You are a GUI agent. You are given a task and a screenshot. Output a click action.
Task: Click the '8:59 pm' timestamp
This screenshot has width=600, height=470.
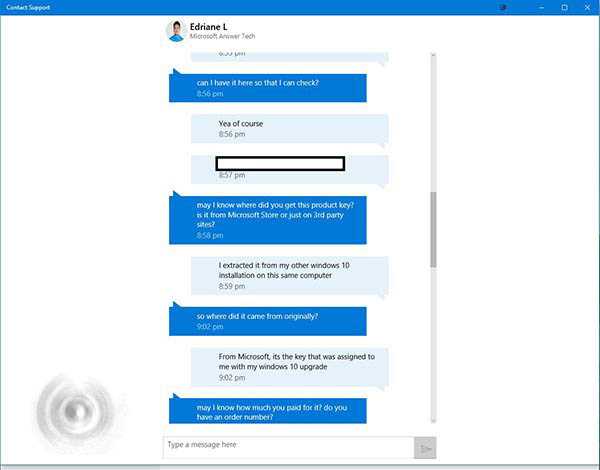pyautogui.click(x=232, y=286)
